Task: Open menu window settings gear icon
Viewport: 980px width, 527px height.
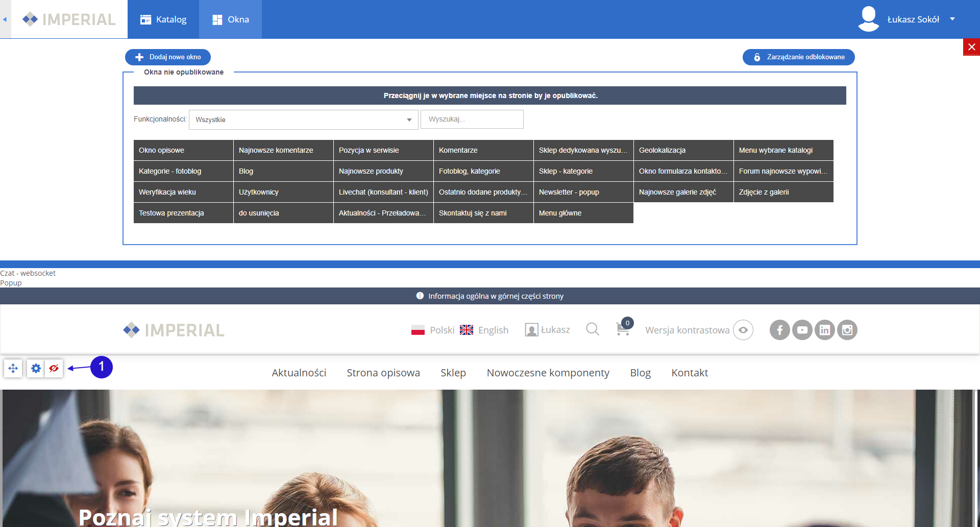Action: (x=36, y=368)
